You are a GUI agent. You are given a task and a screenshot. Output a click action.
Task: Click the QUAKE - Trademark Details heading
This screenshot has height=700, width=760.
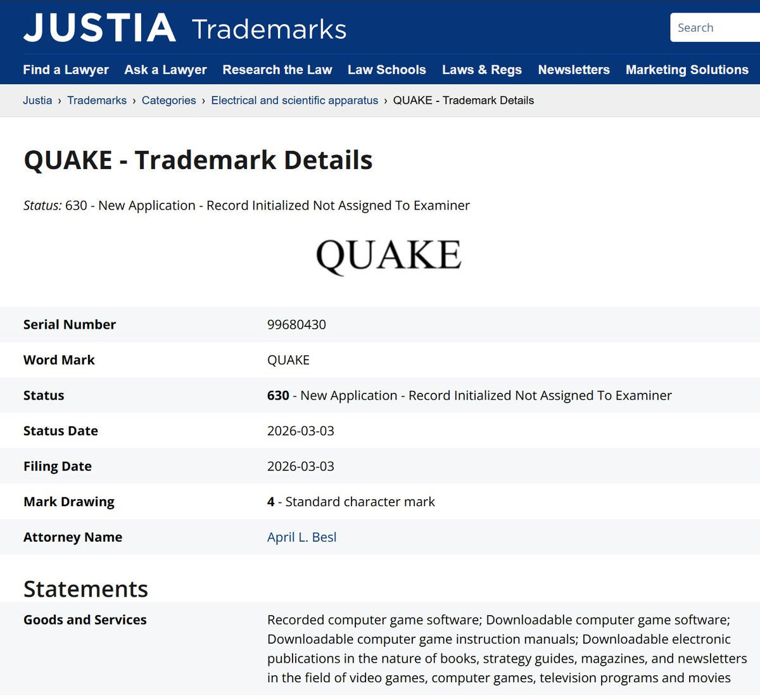198,160
